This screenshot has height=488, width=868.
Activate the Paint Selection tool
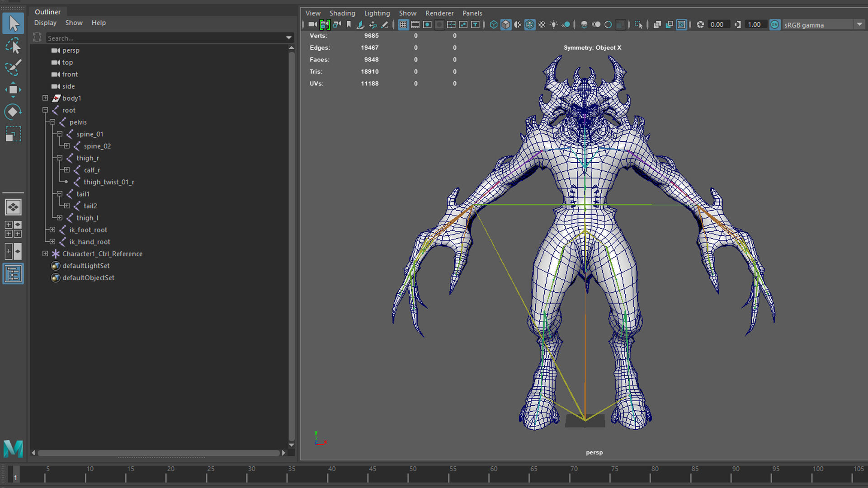click(x=13, y=68)
